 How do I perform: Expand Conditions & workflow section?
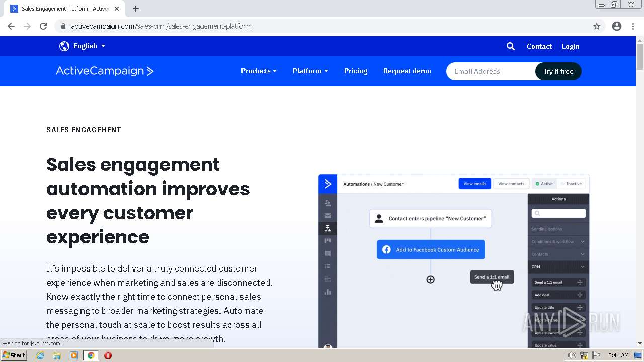(558, 242)
